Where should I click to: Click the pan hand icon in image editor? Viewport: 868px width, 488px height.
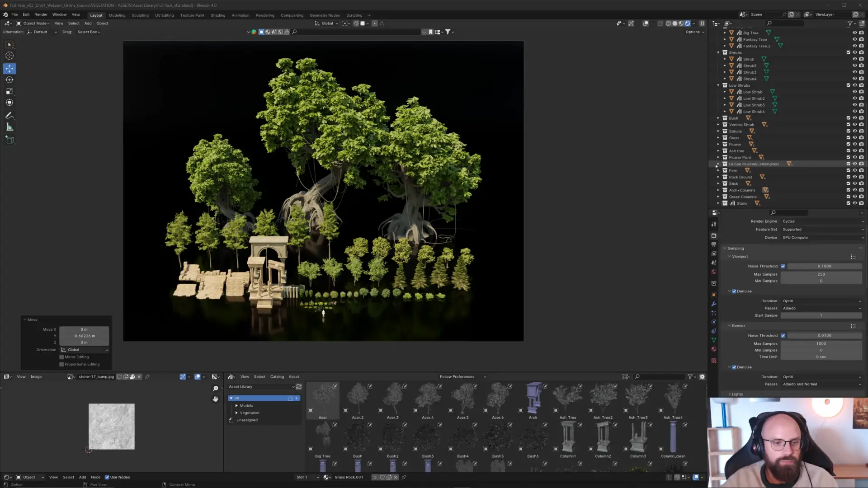pos(216,399)
